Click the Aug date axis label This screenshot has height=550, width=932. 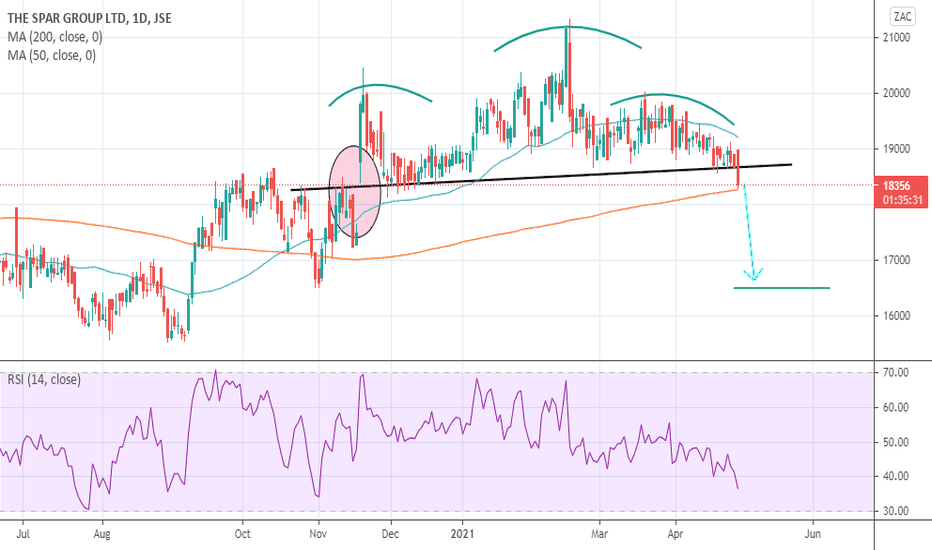pyautogui.click(x=102, y=534)
